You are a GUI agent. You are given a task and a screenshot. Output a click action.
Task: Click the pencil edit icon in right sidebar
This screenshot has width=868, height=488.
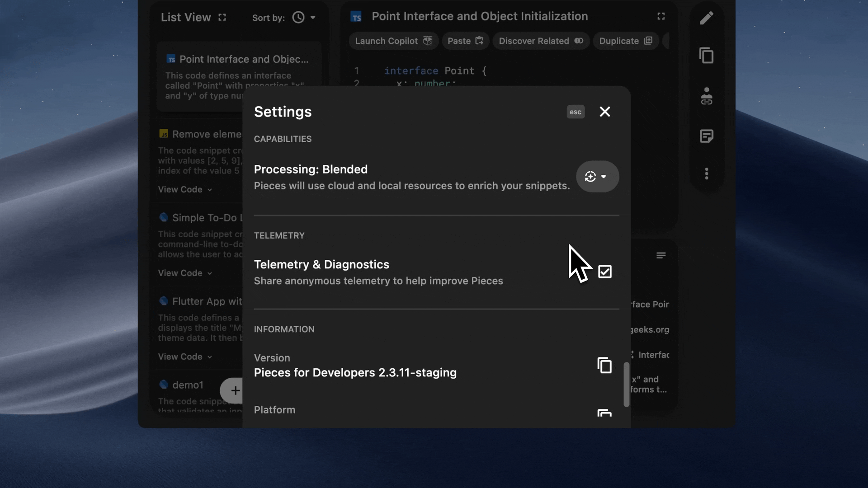click(706, 18)
